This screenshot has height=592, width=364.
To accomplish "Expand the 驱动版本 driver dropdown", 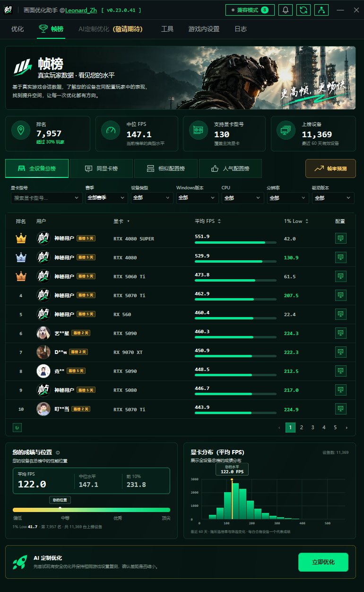I will point(333,198).
